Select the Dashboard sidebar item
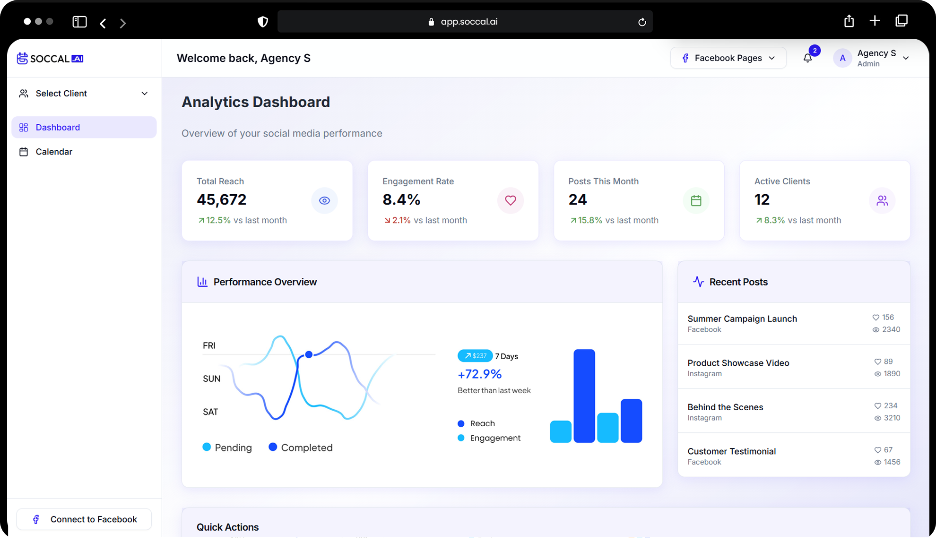This screenshot has height=560, width=936. (x=58, y=127)
